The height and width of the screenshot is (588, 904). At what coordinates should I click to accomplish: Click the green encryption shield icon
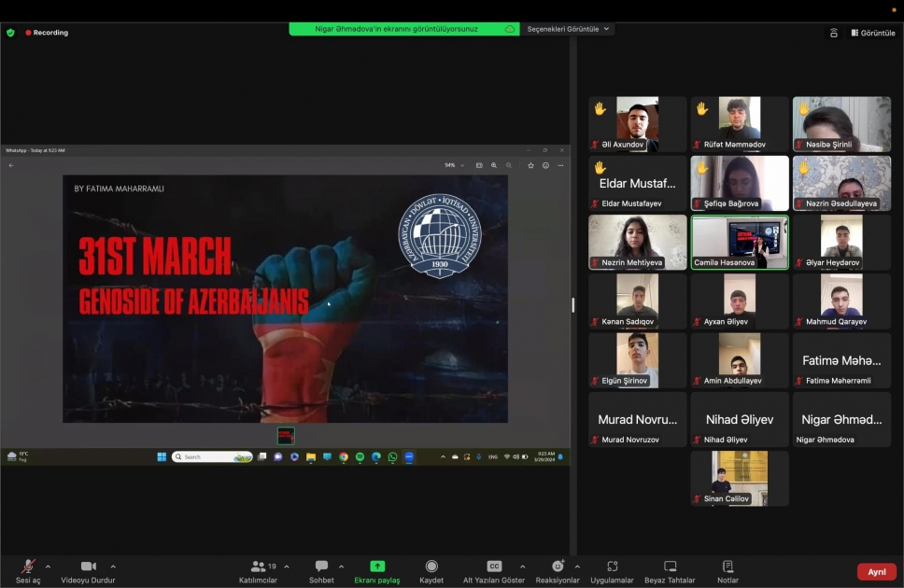coord(10,33)
